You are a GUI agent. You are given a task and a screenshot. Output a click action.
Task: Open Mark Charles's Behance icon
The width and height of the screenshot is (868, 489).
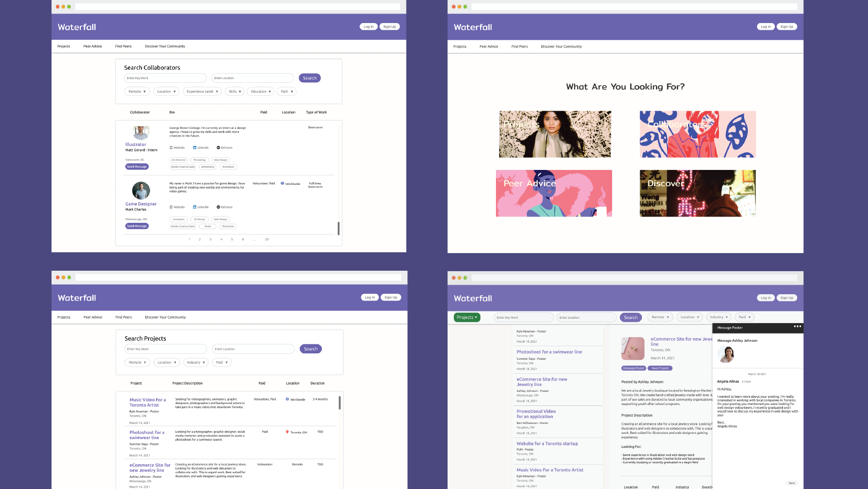[218, 207]
